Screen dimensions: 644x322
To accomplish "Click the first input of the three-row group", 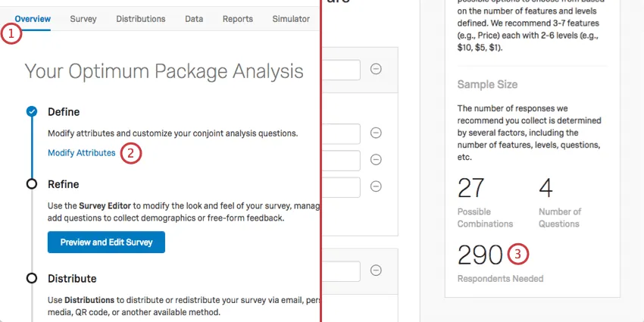I will click(341, 134).
